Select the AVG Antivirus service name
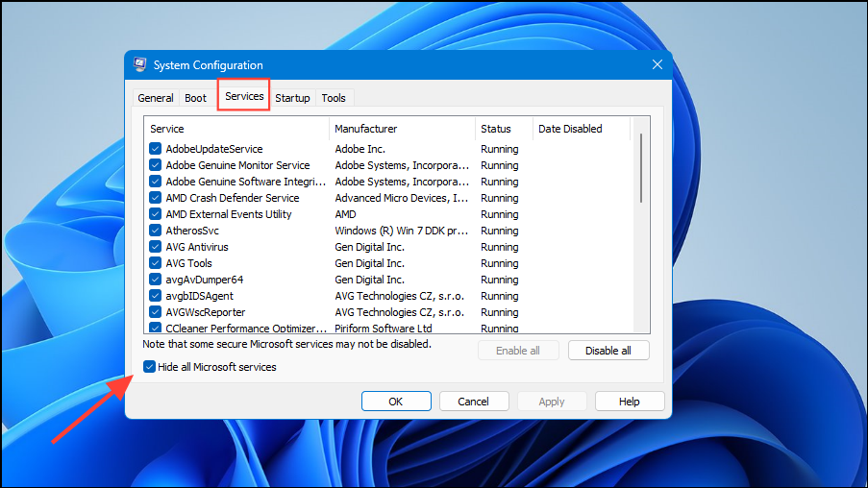 [x=197, y=247]
